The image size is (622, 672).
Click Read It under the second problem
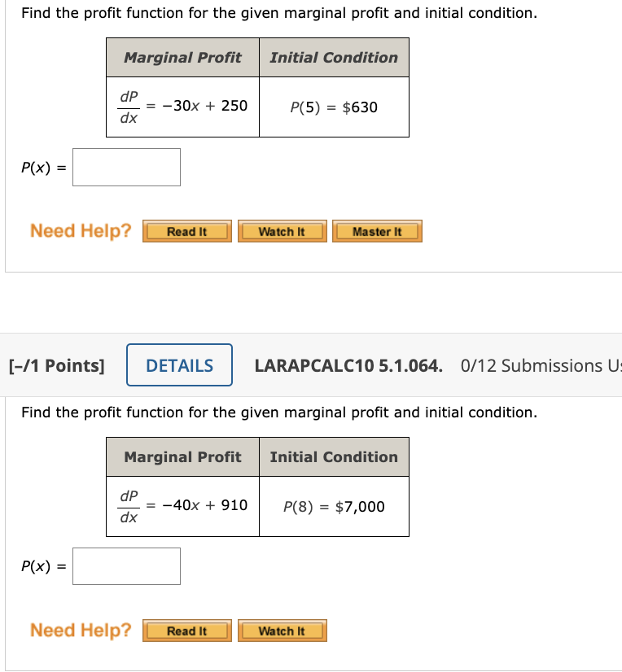point(186,631)
